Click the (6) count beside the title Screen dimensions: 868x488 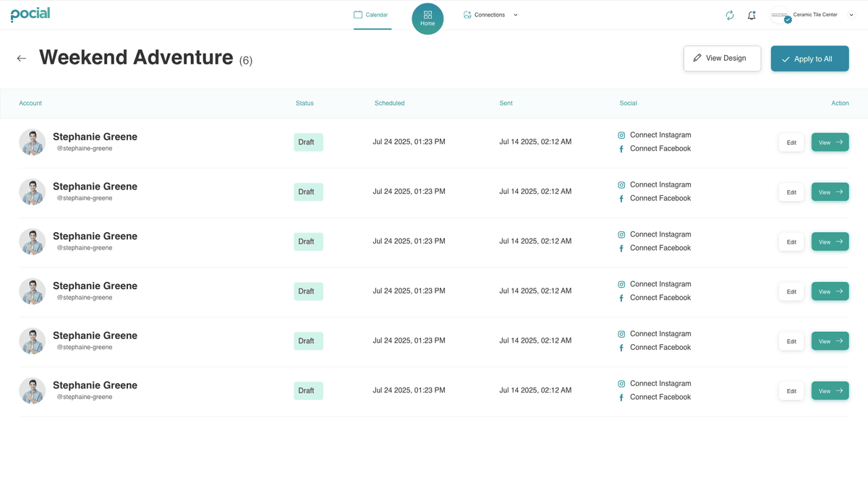coord(246,61)
